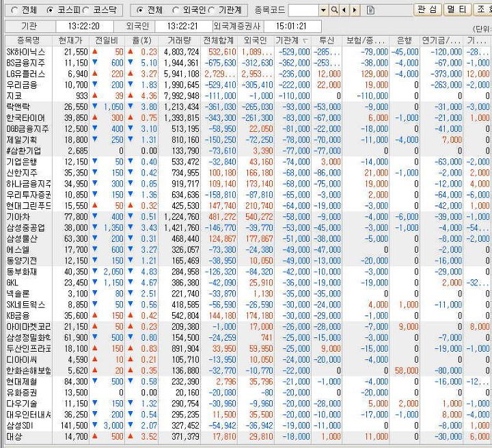Click the next stock right arrow
492x448 pixels.
[x=355, y=10]
